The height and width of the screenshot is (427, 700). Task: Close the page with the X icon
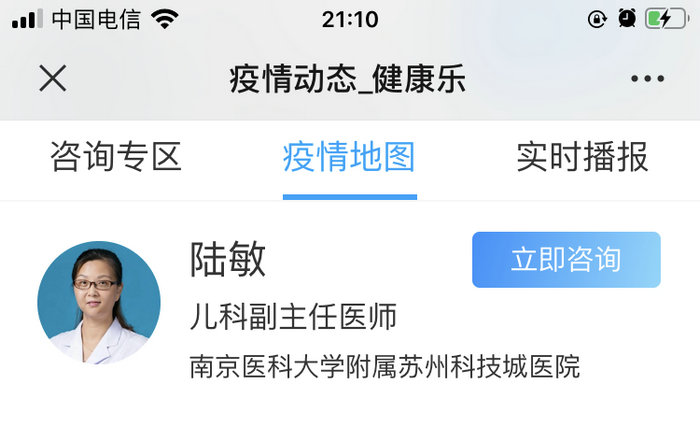[x=53, y=78]
